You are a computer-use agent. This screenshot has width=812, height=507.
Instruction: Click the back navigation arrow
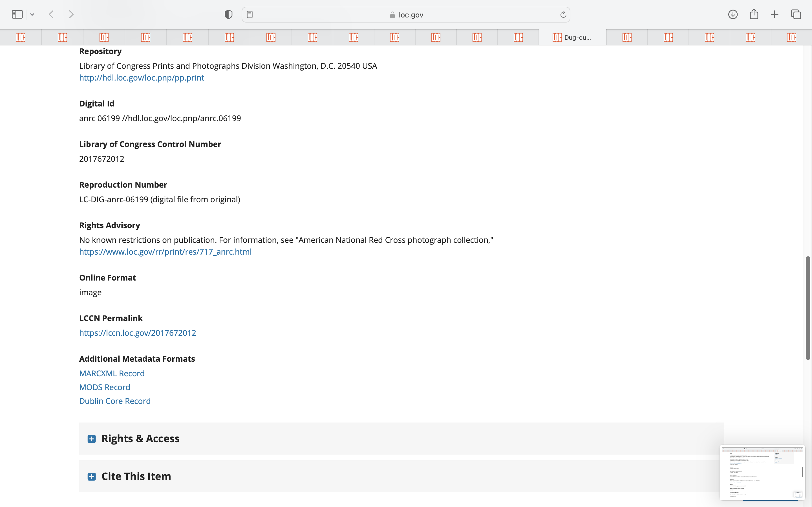pyautogui.click(x=51, y=14)
